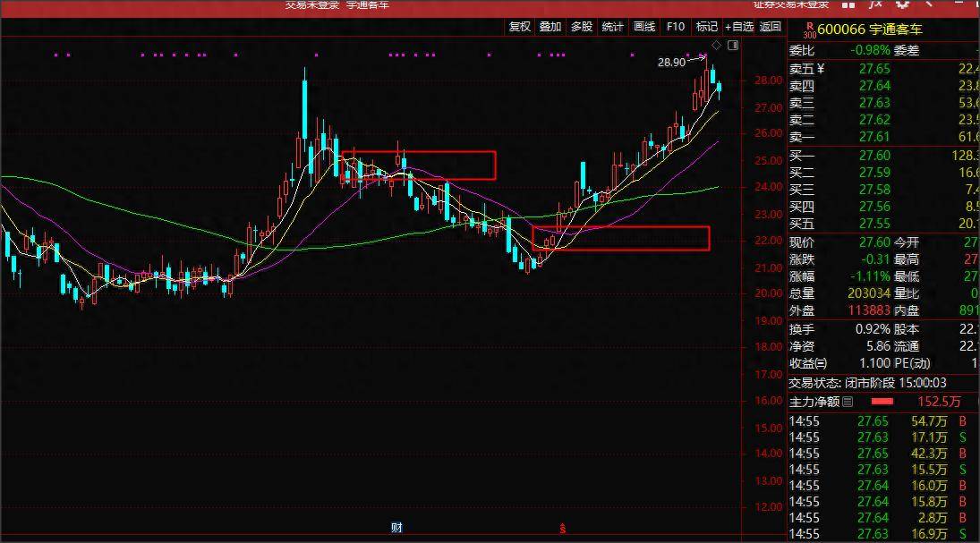This screenshot has width=980, height=543.
Task: Click the ¥ symbol next to 卖五
Action: coord(821,69)
